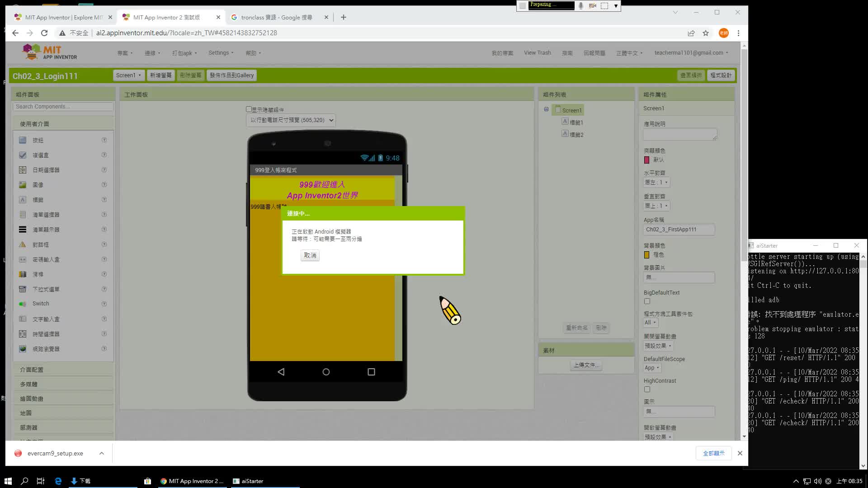Click the 新增螢幕 add screen button
Viewport: 868px width, 488px height.
[161, 75]
